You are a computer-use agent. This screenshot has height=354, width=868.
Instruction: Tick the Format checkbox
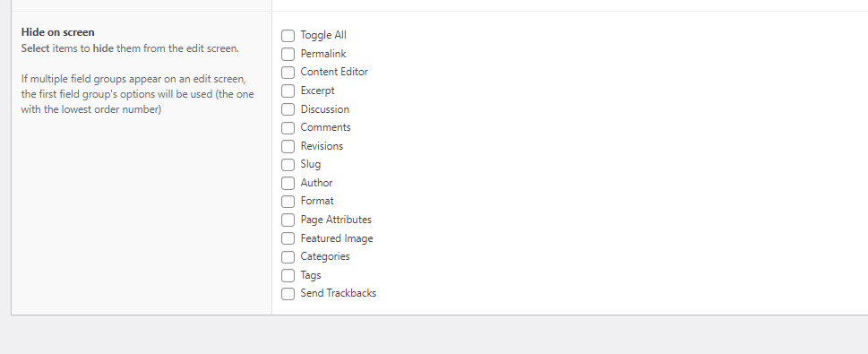288,202
